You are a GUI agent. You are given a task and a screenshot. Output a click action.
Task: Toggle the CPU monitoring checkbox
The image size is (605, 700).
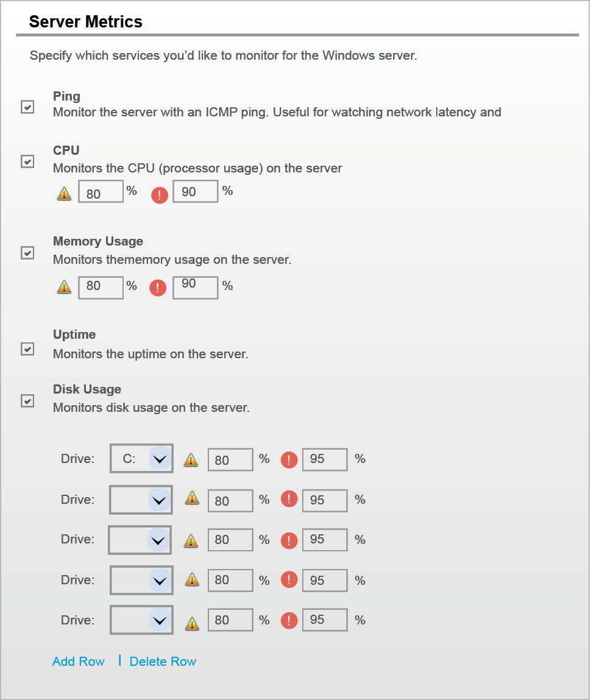pyautogui.click(x=27, y=161)
